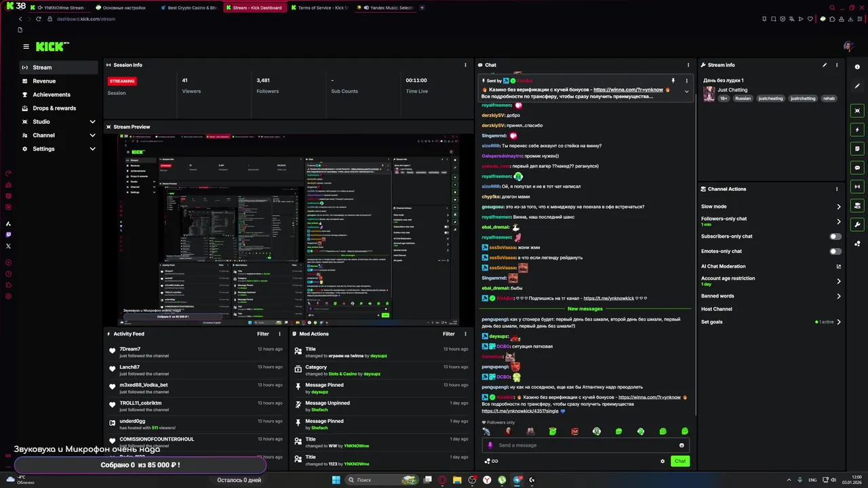Click the lightning bolt icon in right toolbar
This screenshot has height=488, width=868.
(x=857, y=129)
